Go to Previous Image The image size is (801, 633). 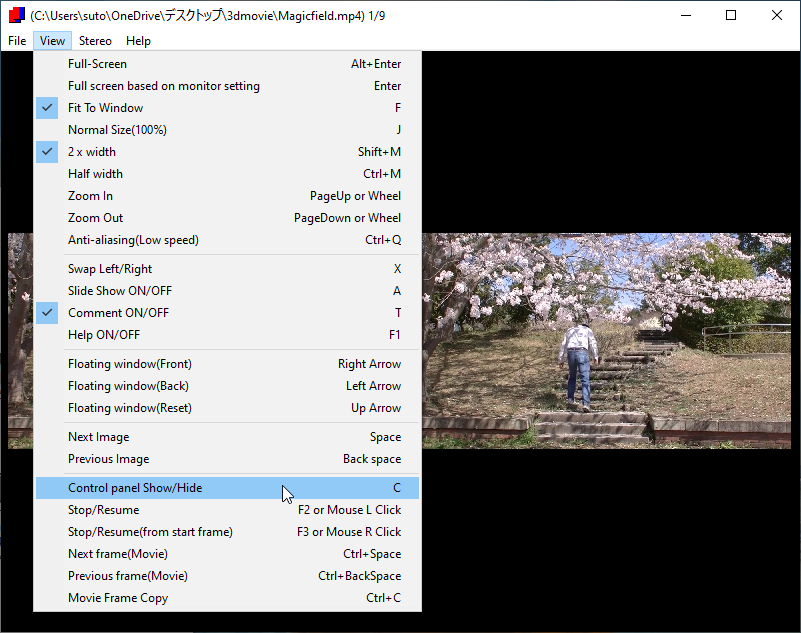click(x=227, y=459)
